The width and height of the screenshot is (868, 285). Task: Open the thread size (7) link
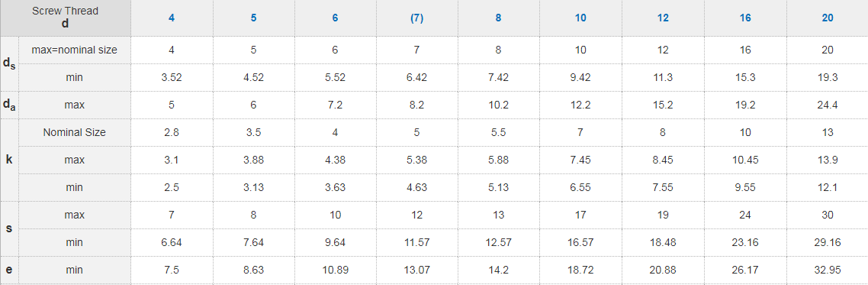pyautogui.click(x=417, y=18)
